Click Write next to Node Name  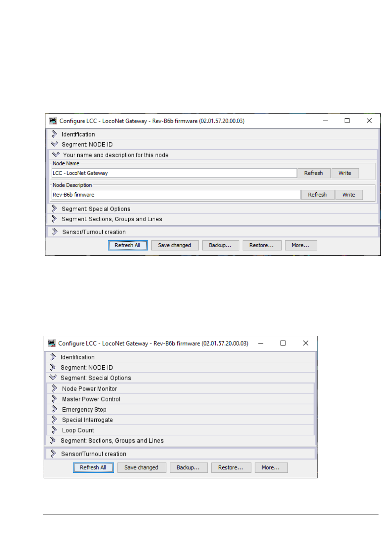(x=345, y=173)
